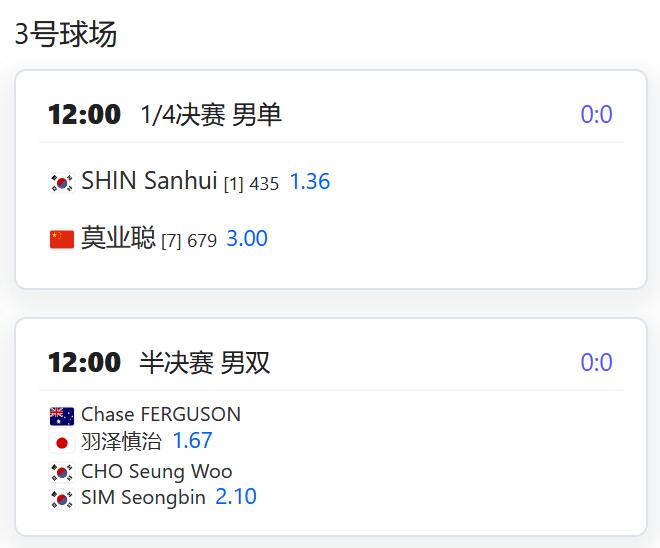
Task: Click the South Korea flag beside SHIN Sanhui
Action: tap(62, 183)
